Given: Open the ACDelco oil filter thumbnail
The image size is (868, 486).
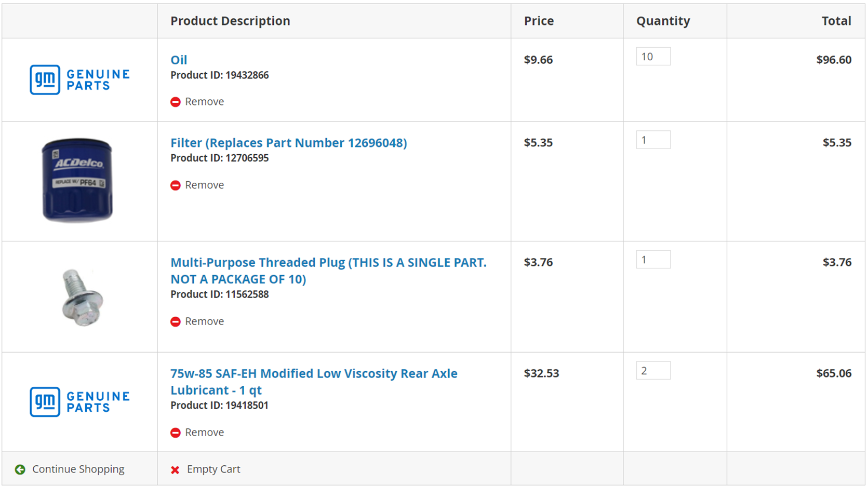Looking at the screenshot, I should click(77, 180).
